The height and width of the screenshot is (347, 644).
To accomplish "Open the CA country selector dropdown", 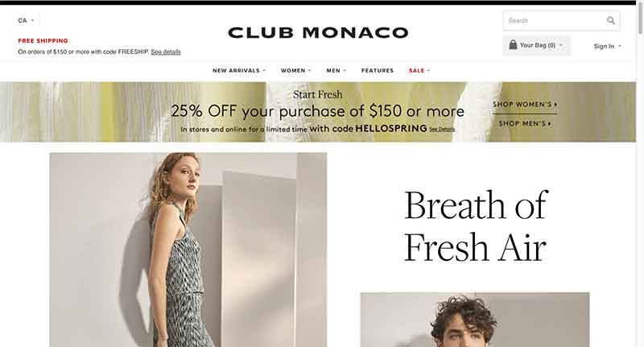I will [27, 21].
